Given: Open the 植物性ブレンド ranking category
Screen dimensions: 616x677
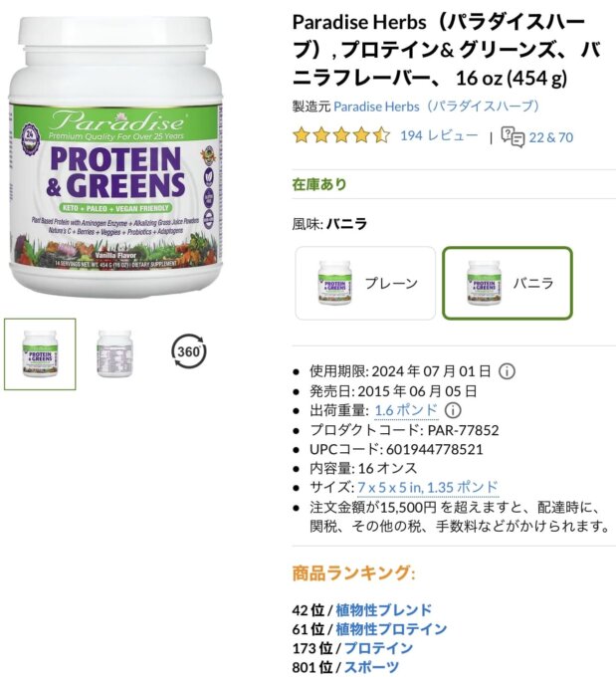Looking at the screenshot, I should click(x=384, y=610).
